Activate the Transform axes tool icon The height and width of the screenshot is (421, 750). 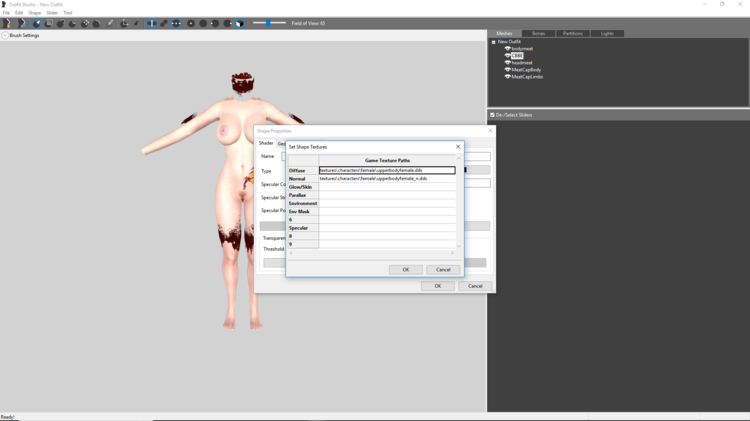pos(124,23)
